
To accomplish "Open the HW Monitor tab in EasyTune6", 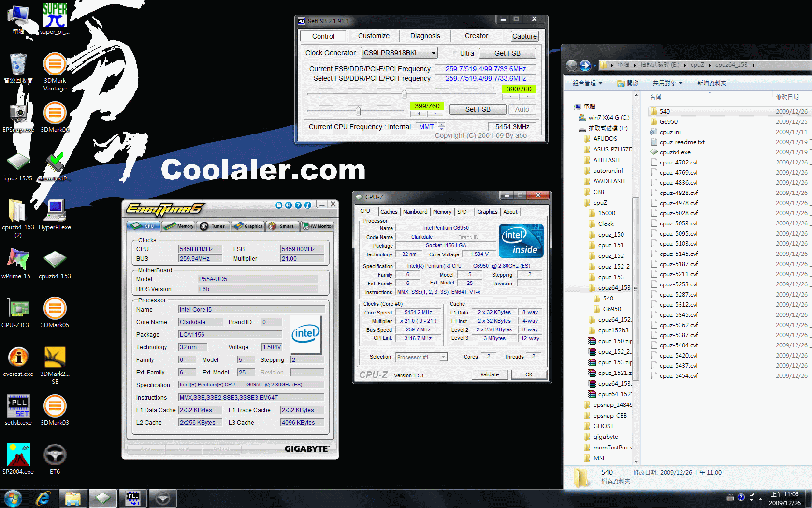I will [x=318, y=226].
